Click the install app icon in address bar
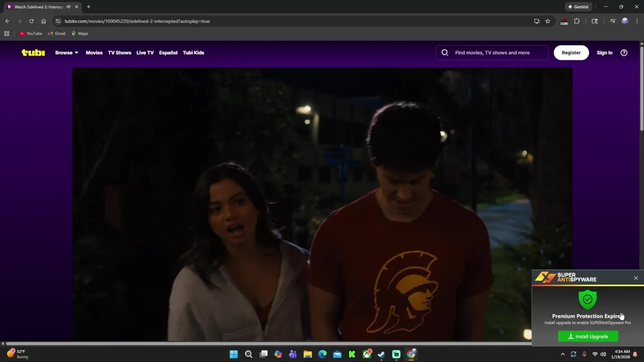This screenshot has width=644, height=362. pyautogui.click(x=537, y=21)
